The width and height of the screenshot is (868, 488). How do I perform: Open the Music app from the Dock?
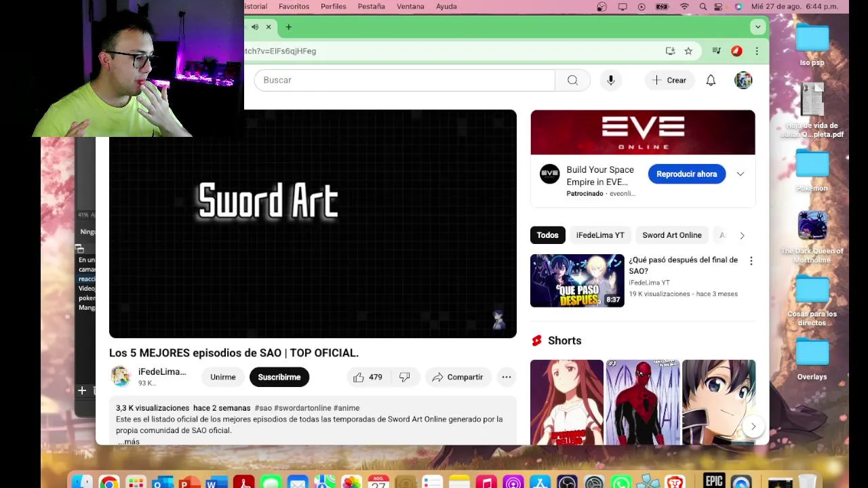point(486,482)
